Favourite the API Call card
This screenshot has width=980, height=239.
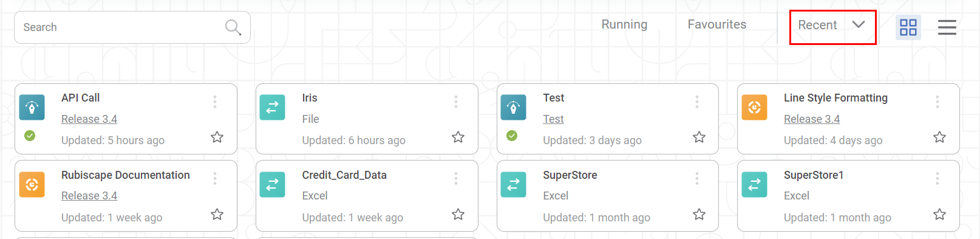[x=217, y=137]
